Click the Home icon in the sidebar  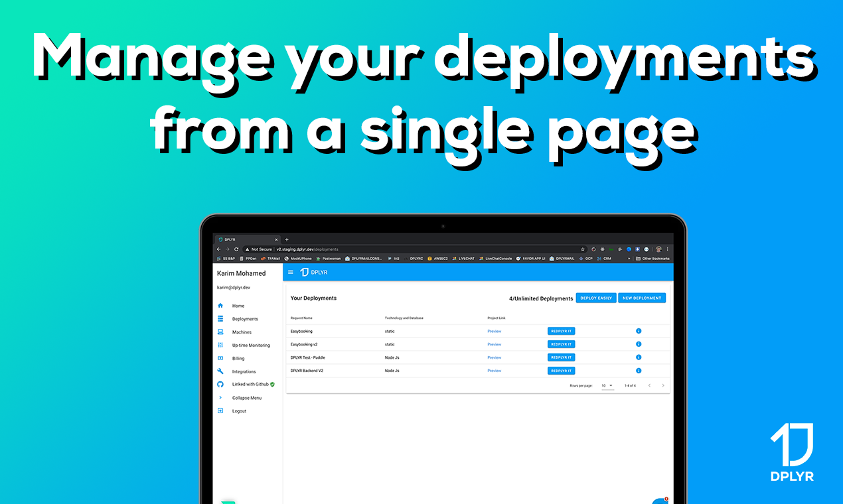(x=220, y=306)
